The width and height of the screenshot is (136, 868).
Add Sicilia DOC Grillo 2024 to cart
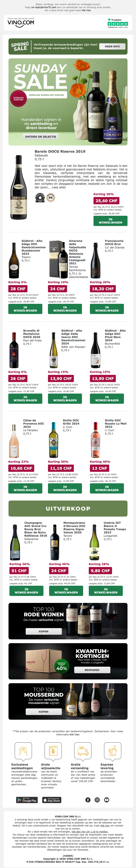65,488
